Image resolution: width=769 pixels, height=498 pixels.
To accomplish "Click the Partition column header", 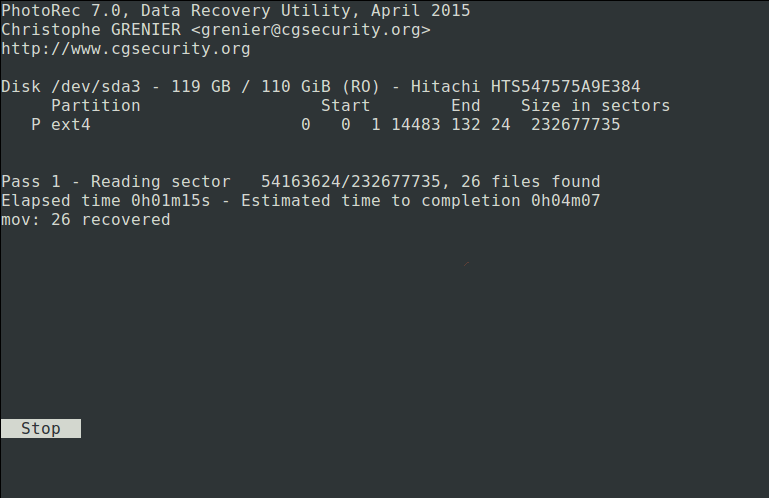I will pos(95,106).
